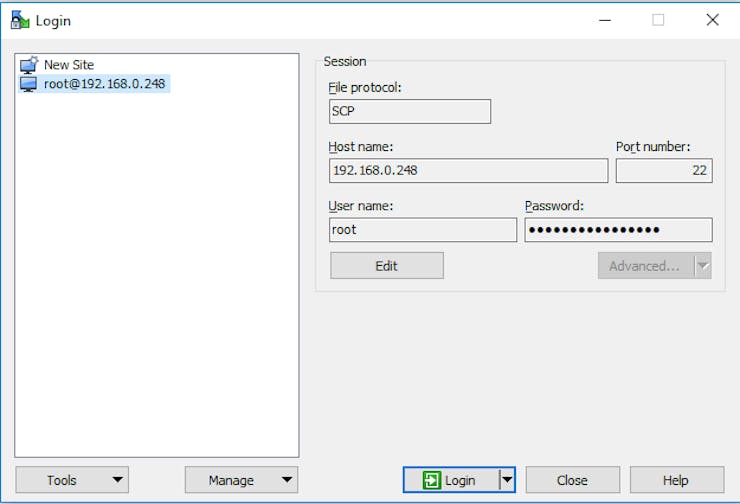
Task: Click the Session group label
Action: pos(345,62)
